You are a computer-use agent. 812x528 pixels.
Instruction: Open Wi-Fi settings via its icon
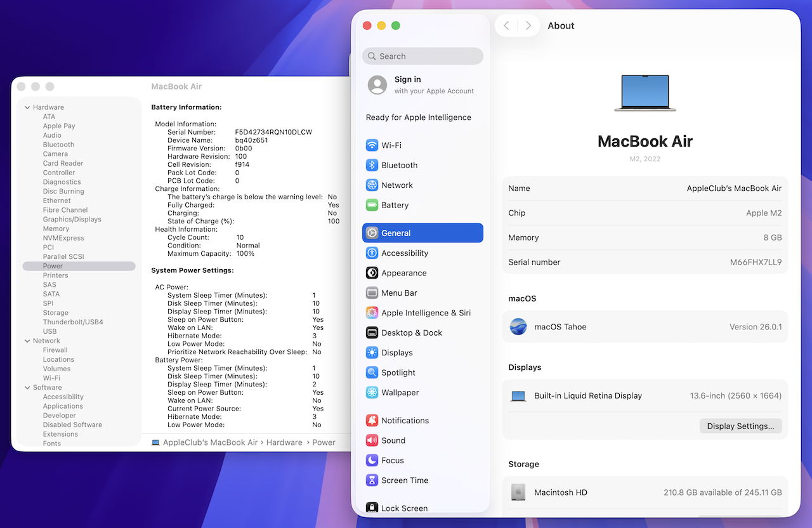click(x=372, y=145)
